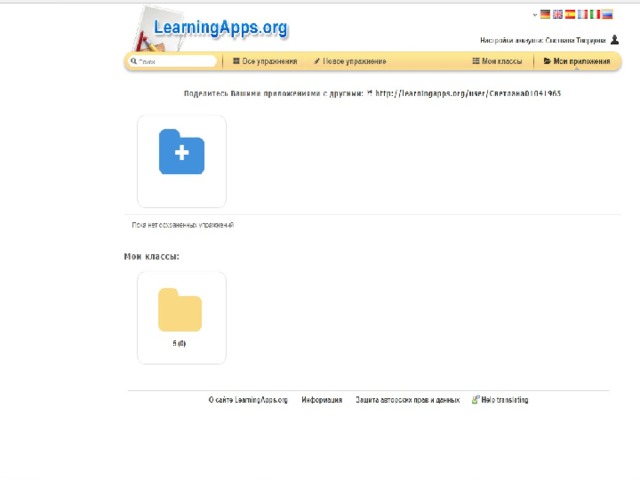Select the Мои приложения tab
This screenshot has height=480, width=640.
(577, 61)
